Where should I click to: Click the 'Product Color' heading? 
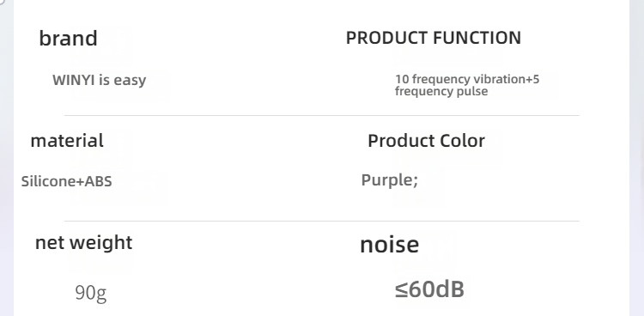[426, 141]
